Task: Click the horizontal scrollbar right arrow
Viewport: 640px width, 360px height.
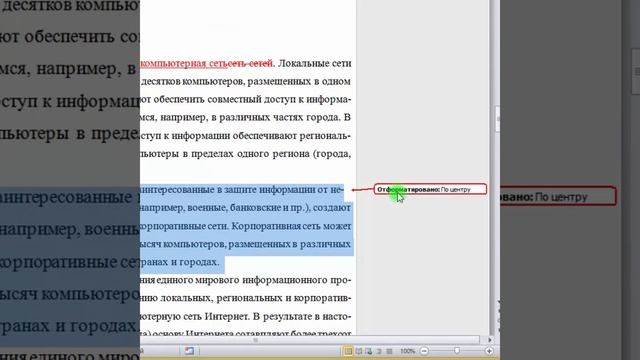Action: (489, 340)
